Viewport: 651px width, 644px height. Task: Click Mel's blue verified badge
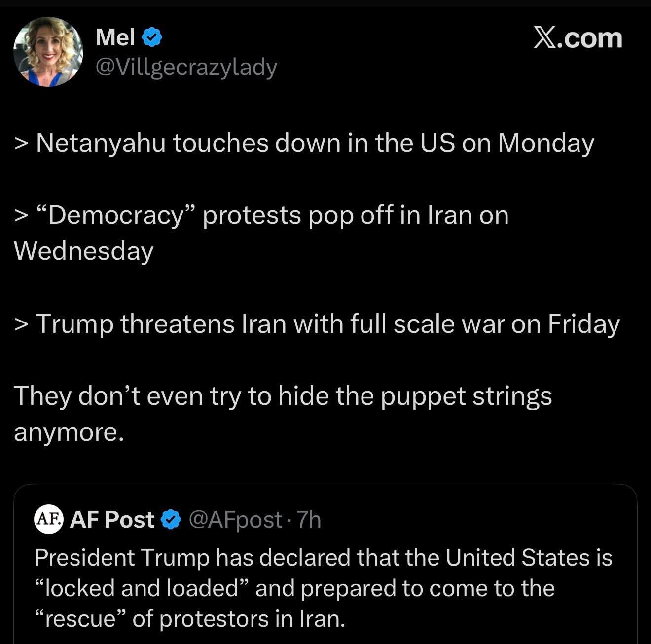click(x=152, y=37)
